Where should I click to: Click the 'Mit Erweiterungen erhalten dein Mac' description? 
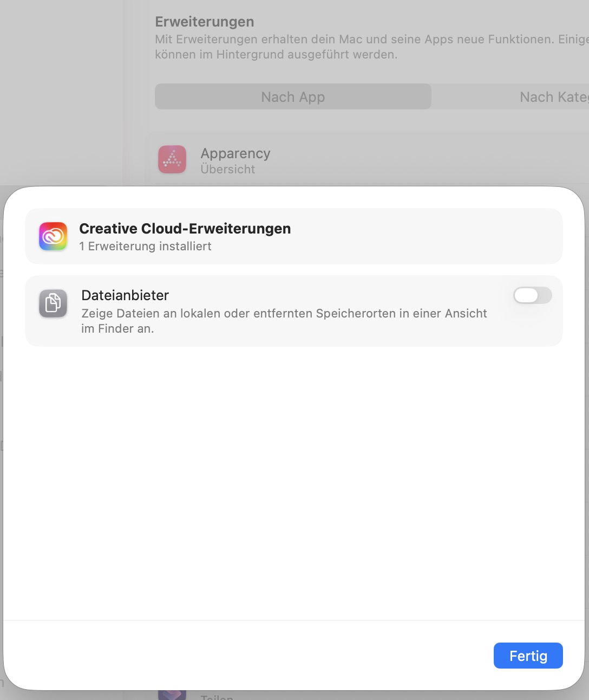point(372,47)
